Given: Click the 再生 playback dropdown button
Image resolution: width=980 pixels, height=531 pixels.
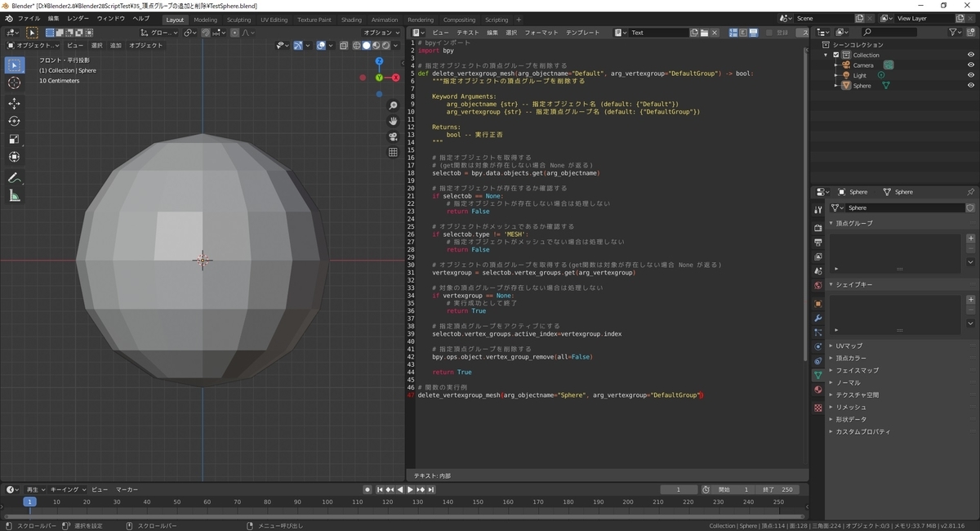Looking at the screenshot, I should pos(36,489).
